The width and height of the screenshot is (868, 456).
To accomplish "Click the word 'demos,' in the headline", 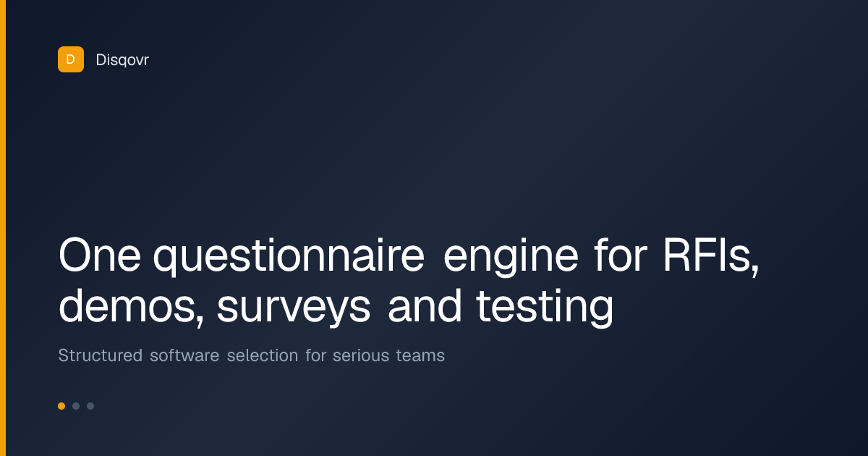I will point(132,307).
